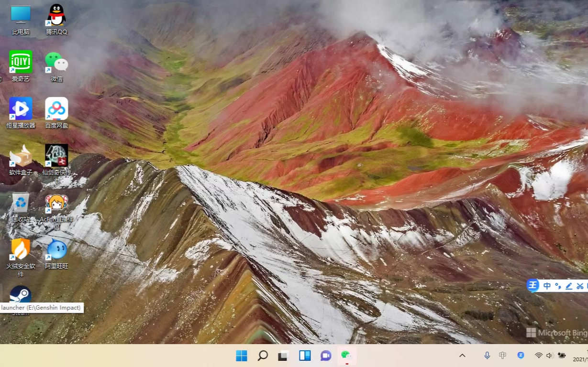Click the iQIYI desktop shortcut
Image resolution: width=588 pixels, height=367 pixels.
click(21, 62)
